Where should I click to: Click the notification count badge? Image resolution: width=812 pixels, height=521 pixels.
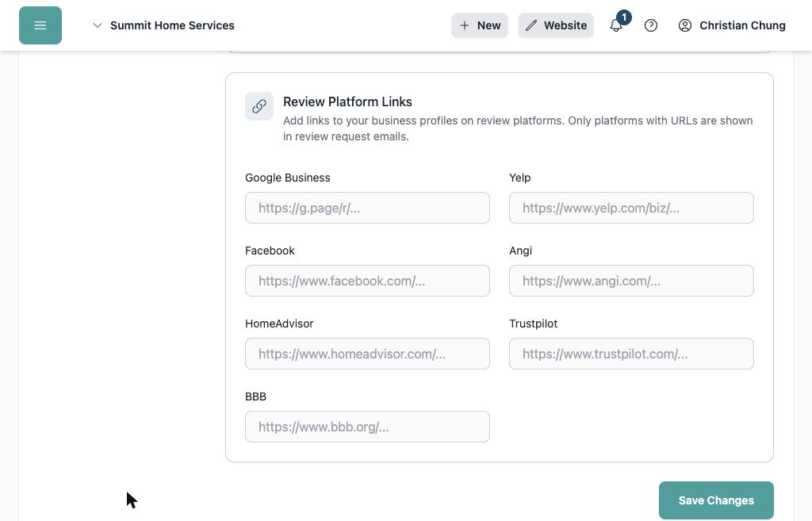point(624,17)
